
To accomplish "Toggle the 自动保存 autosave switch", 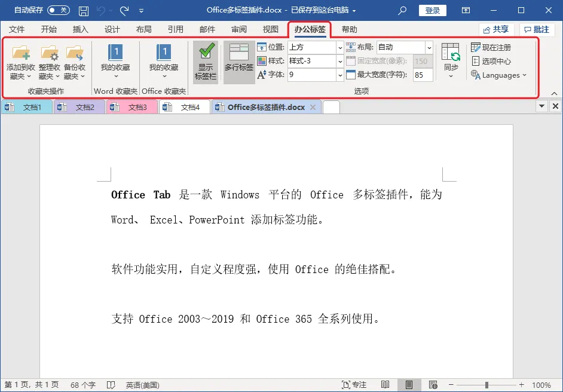I will pos(59,10).
